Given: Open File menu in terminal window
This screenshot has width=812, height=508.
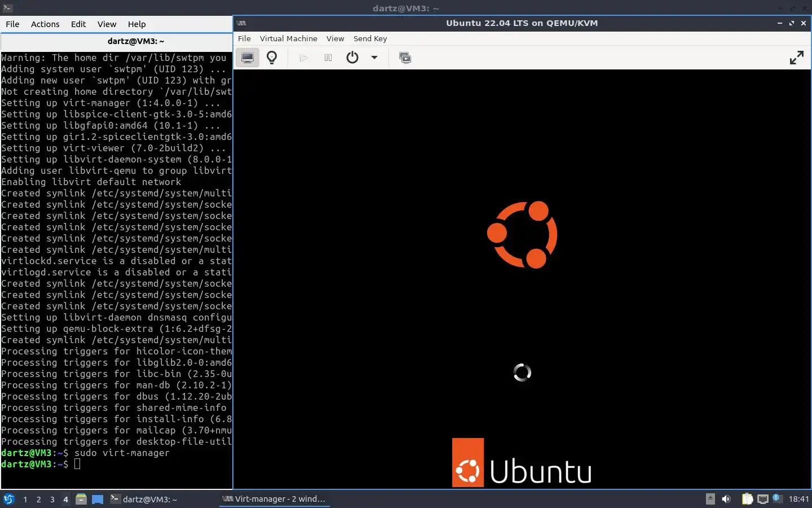Looking at the screenshot, I should coord(12,24).
